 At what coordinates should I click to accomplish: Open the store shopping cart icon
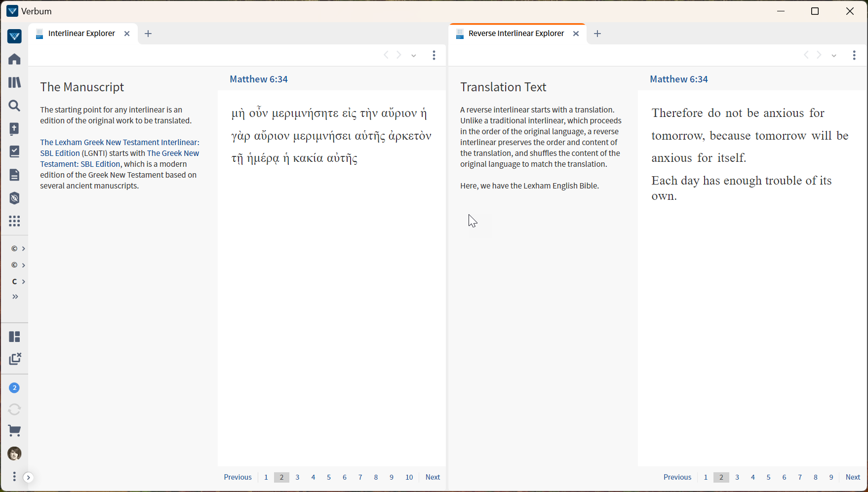coord(14,431)
